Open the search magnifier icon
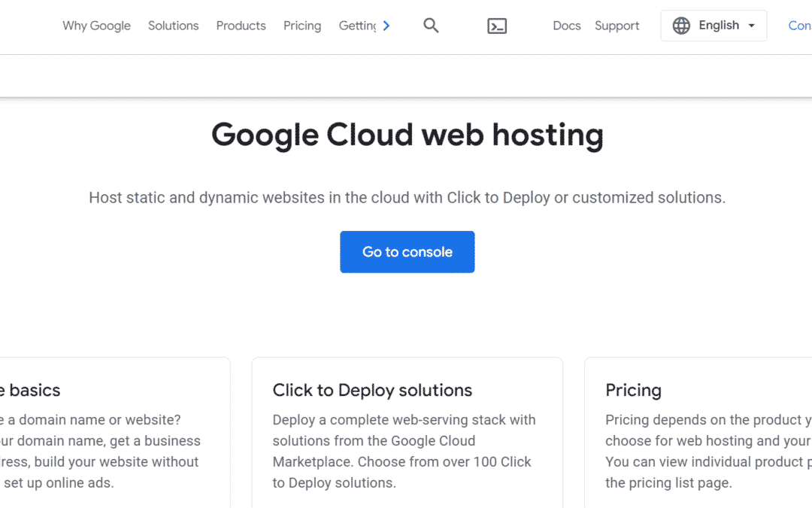The width and height of the screenshot is (812, 508). (431, 26)
